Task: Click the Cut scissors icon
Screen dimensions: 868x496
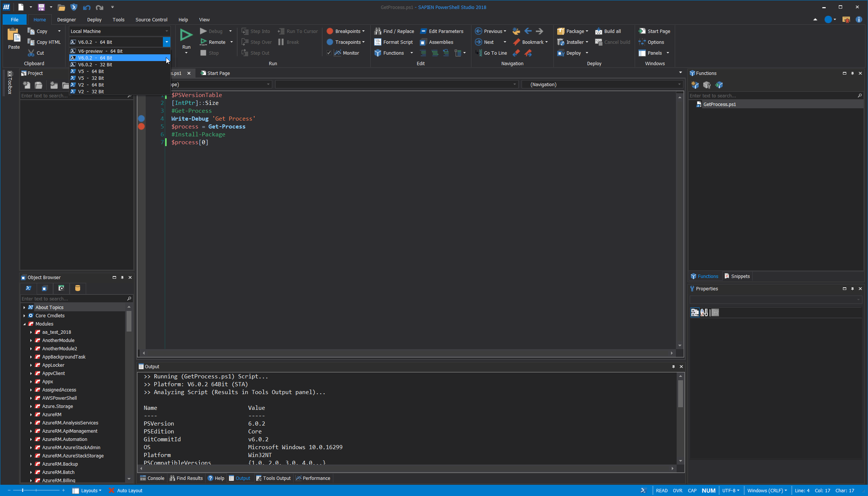Action: [31, 53]
